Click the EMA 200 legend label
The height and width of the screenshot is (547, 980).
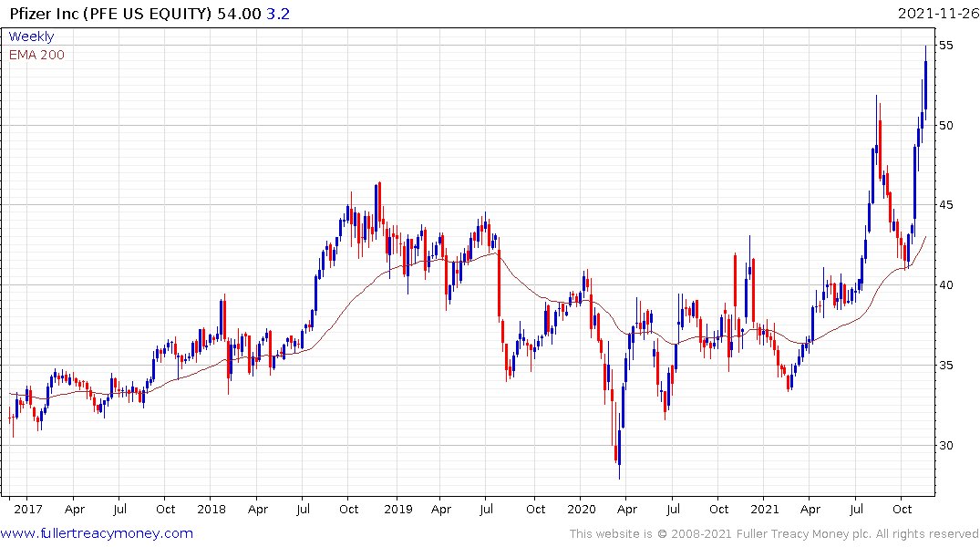(36, 55)
